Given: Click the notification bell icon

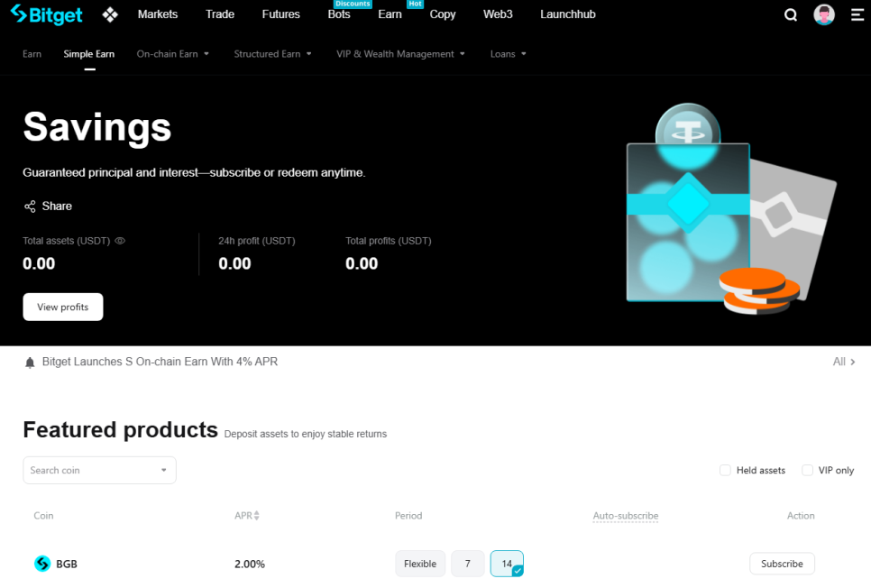Looking at the screenshot, I should click(30, 363).
